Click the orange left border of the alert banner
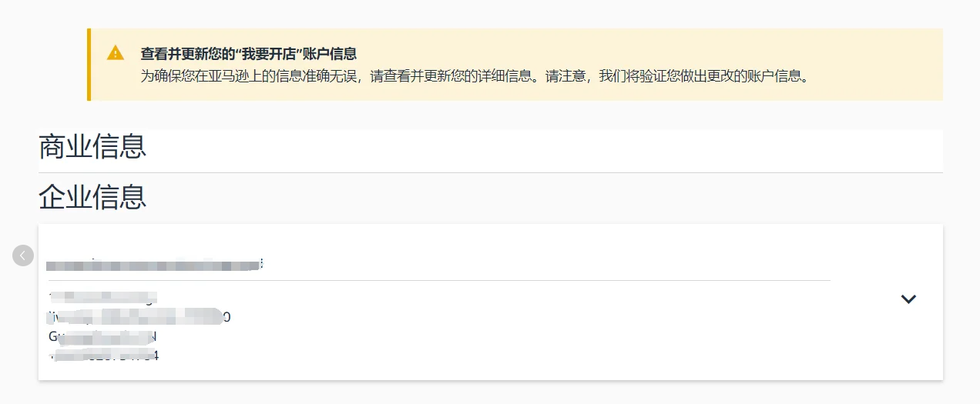Image resolution: width=980 pixels, height=404 pixels. tap(89, 65)
